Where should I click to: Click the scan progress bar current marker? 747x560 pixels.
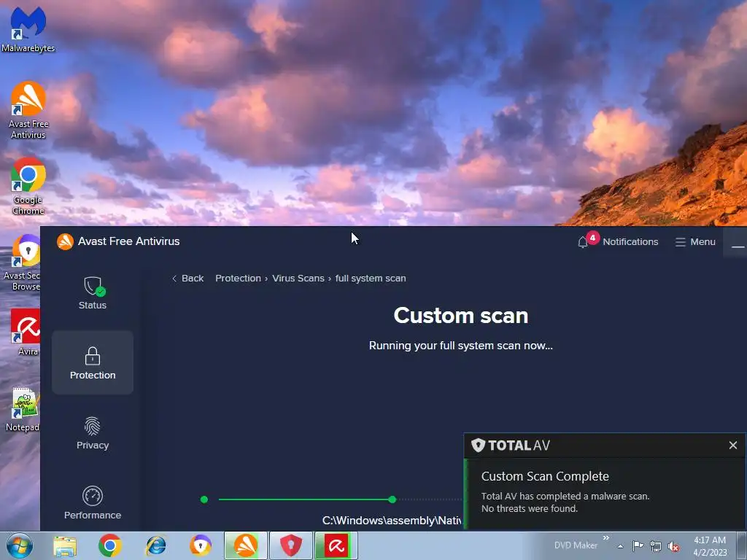click(x=392, y=499)
